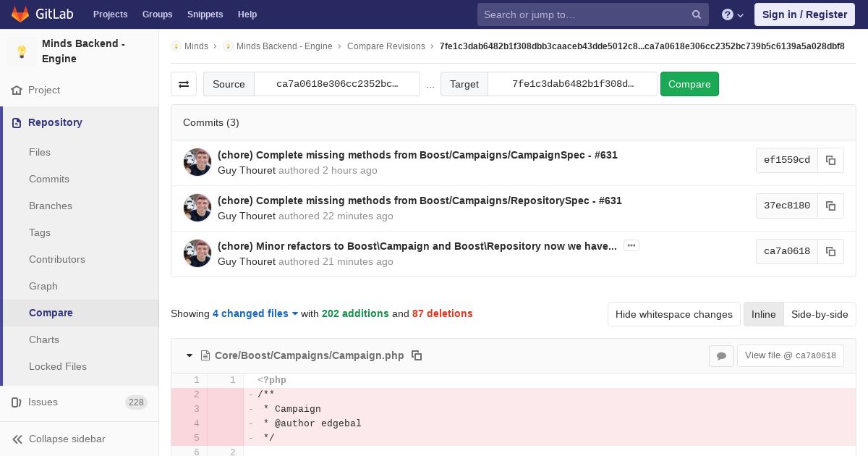Click the GitLab fox logo
Screen dimensions: 868x456
coord(20,14)
